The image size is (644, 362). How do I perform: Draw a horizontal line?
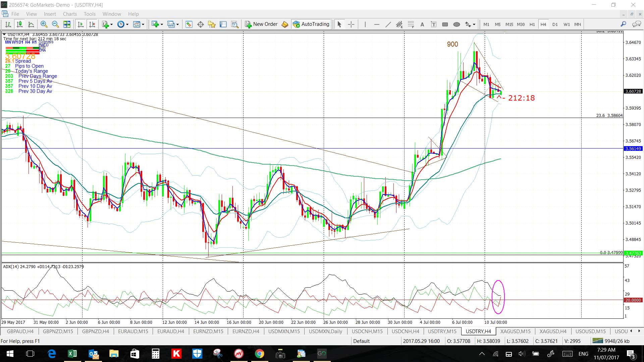pos(376,24)
